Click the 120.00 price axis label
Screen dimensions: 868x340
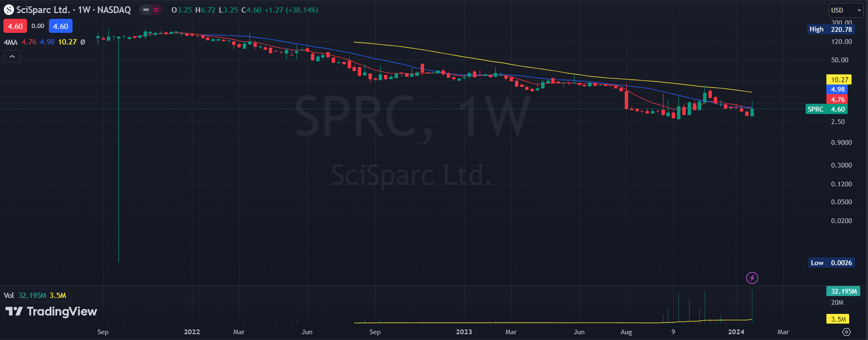841,42
